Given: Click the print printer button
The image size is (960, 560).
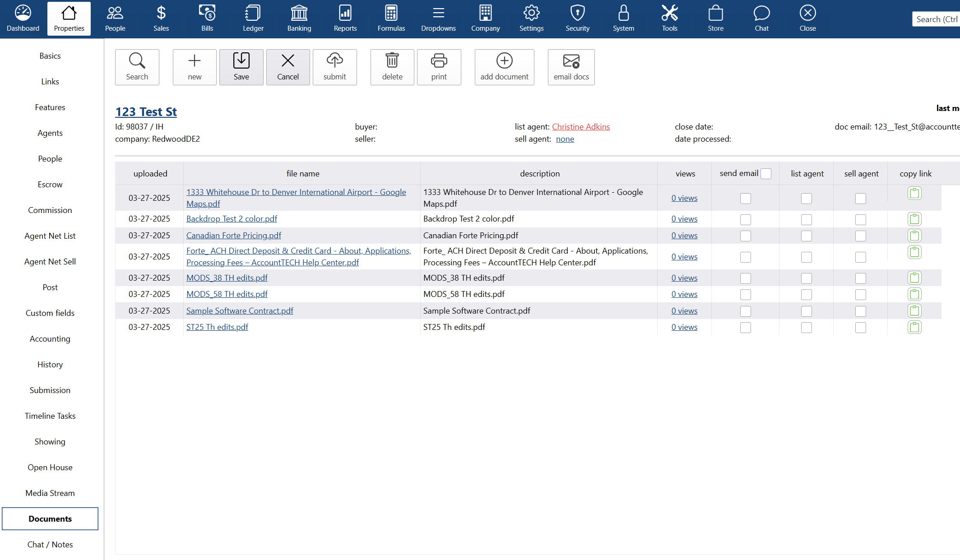Looking at the screenshot, I should tap(439, 67).
